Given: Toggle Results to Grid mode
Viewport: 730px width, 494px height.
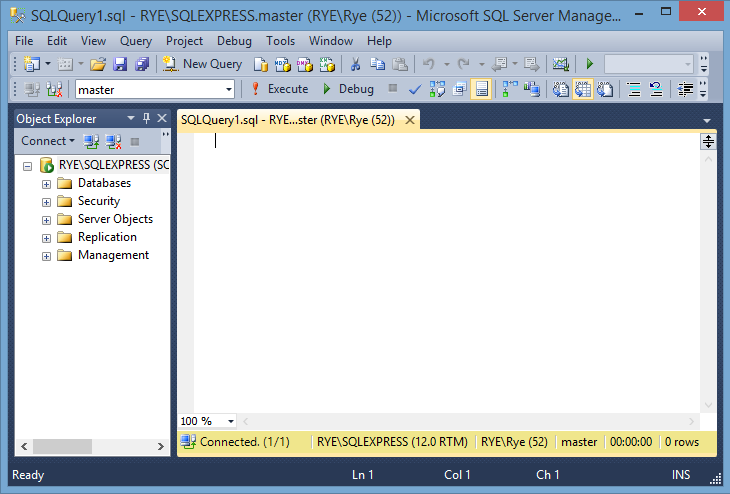Looking at the screenshot, I should pos(582,89).
